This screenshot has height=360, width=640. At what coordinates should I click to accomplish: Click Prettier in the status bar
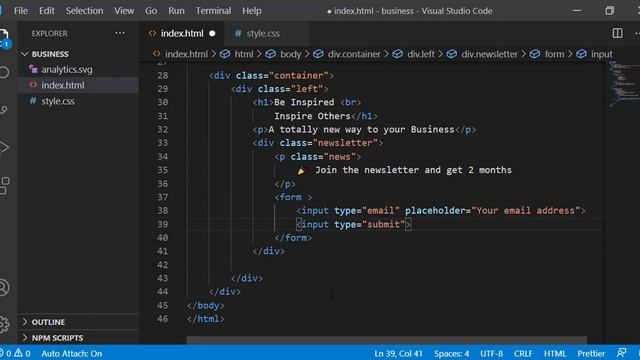[x=591, y=353]
